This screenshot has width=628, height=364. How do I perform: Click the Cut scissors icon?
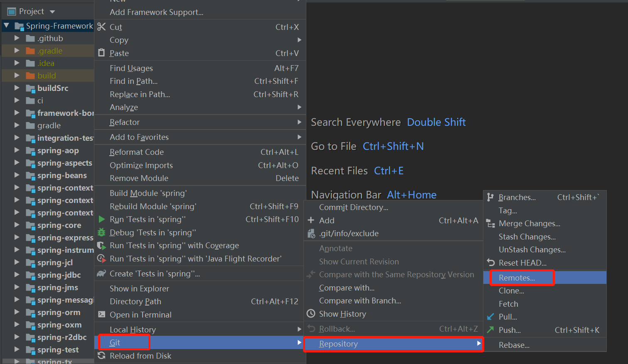pos(101,27)
